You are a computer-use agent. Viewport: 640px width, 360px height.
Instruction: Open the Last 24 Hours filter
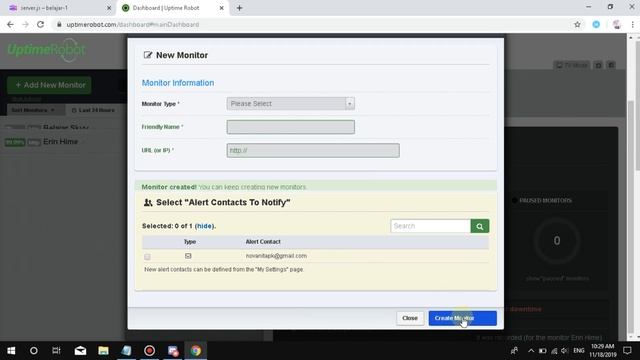click(93, 110)
